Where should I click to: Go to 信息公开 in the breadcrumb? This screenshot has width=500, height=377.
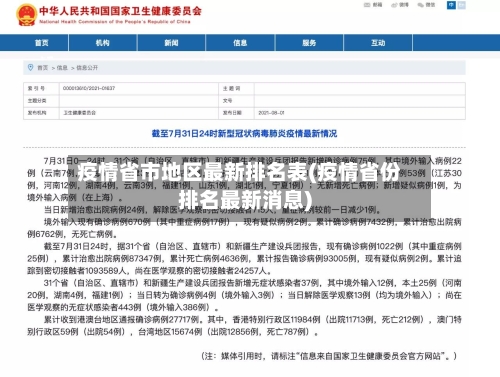click(x=87, y=68)
